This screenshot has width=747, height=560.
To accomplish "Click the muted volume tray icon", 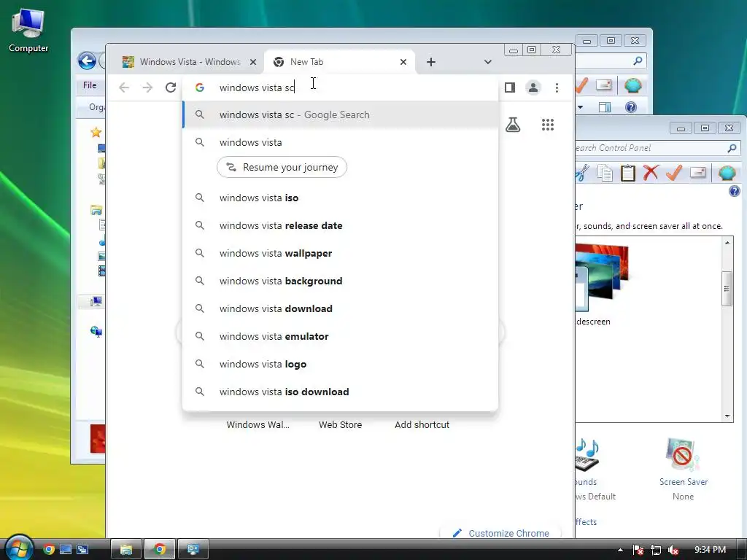I will click(x=673, y=550).
